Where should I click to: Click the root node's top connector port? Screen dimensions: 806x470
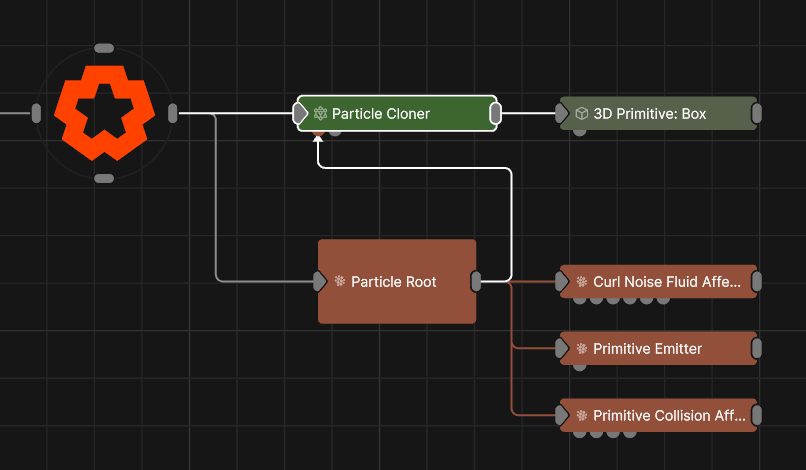click(104, 48)
